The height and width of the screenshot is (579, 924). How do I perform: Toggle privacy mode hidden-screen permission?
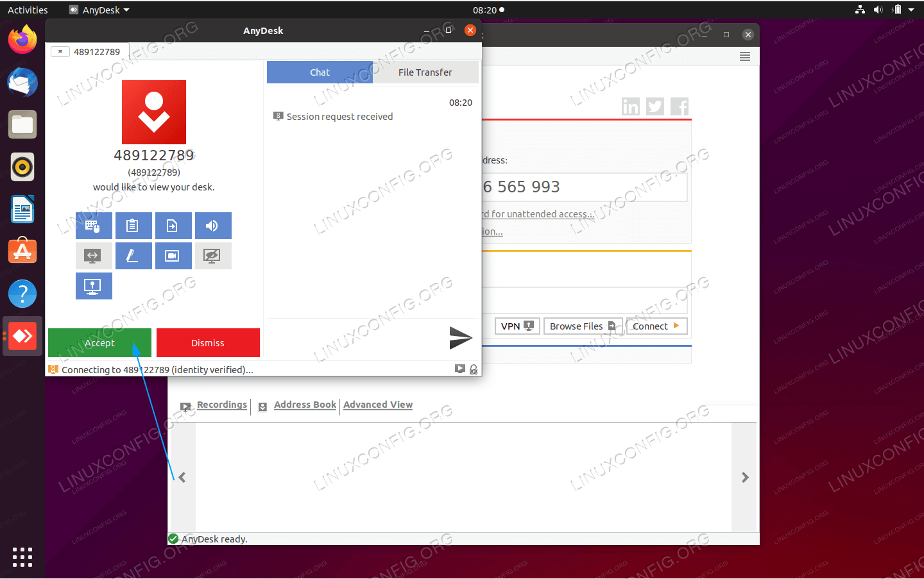(x=213, y=256)
